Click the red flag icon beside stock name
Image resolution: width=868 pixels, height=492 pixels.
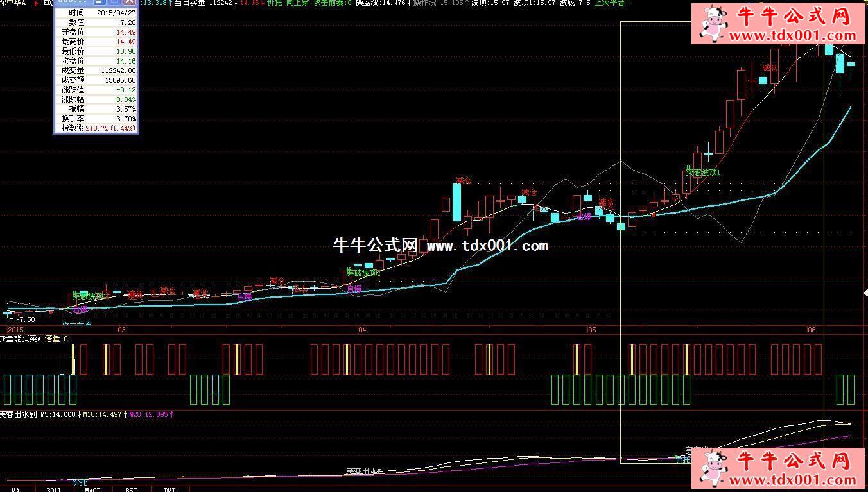[x=36, y=3]
